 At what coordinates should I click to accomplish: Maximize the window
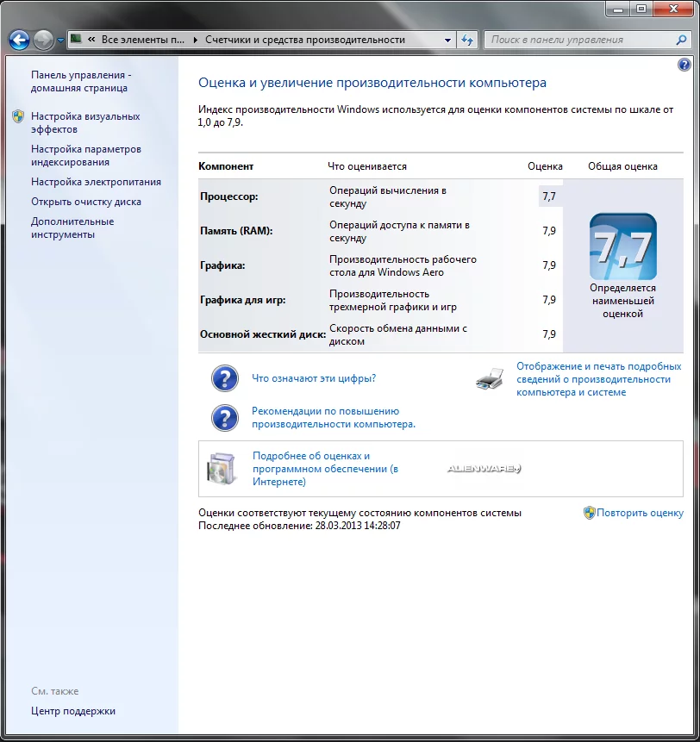tap(641, 9)
